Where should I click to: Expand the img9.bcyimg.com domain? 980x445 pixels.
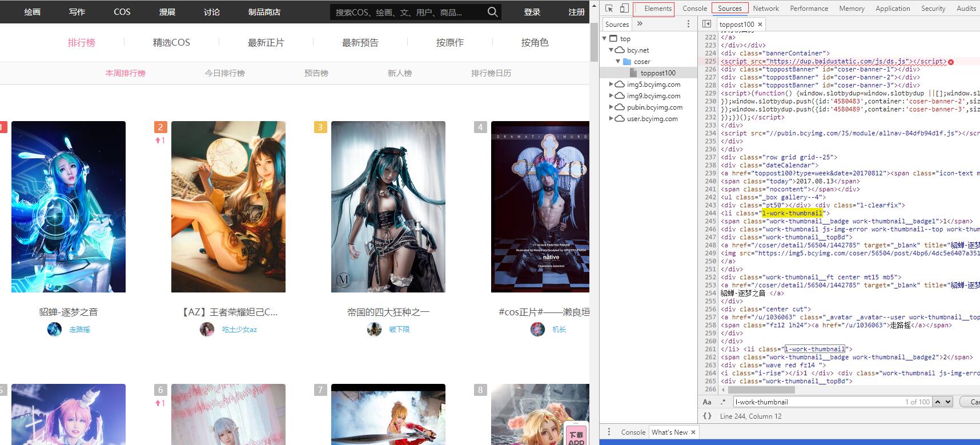point(611,96)
